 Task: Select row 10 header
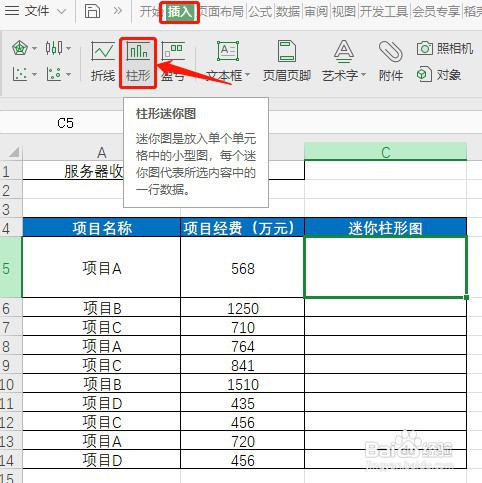click(x=10, y=384)
